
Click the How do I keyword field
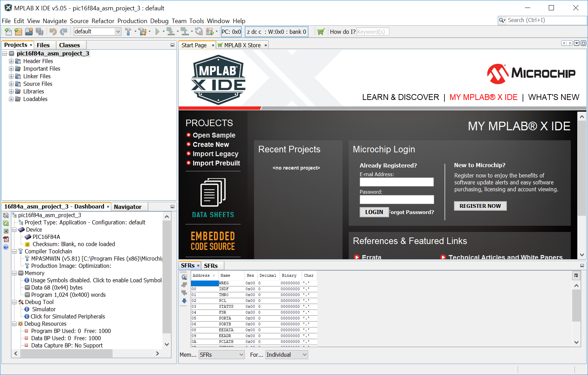[373, 32]
